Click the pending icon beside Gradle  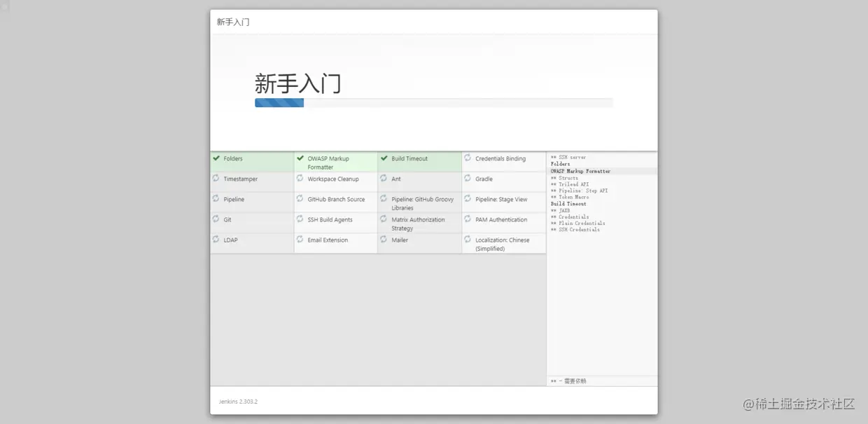[x=468, y=179]
